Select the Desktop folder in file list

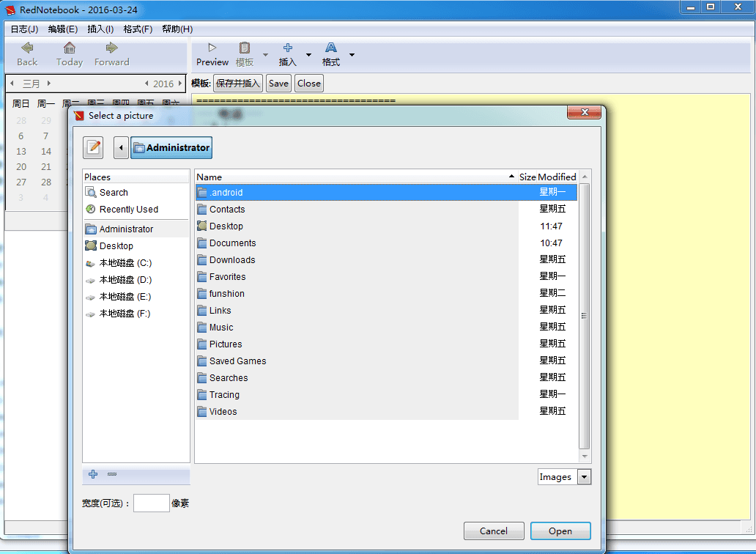pos(386,226)
